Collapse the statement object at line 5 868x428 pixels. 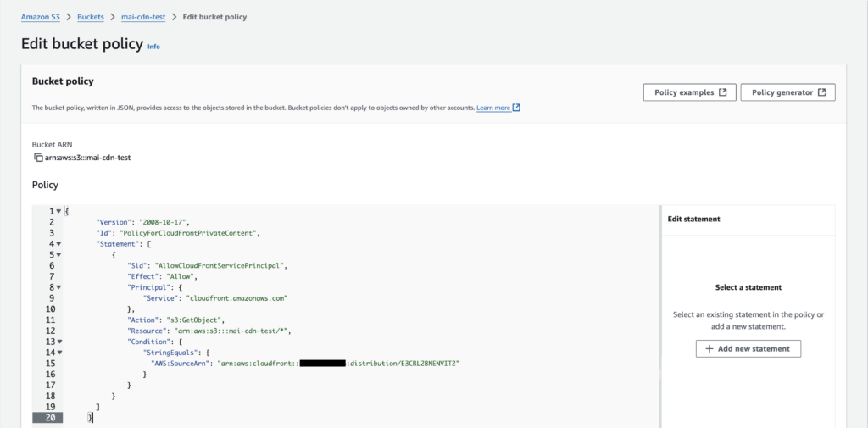point(58,255)
